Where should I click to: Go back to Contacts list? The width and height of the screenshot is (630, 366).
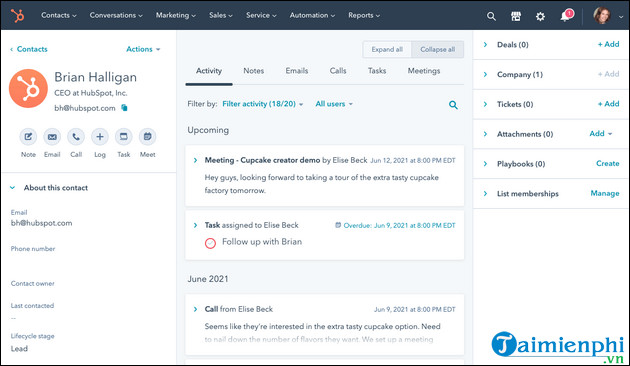tap(29, 49)
